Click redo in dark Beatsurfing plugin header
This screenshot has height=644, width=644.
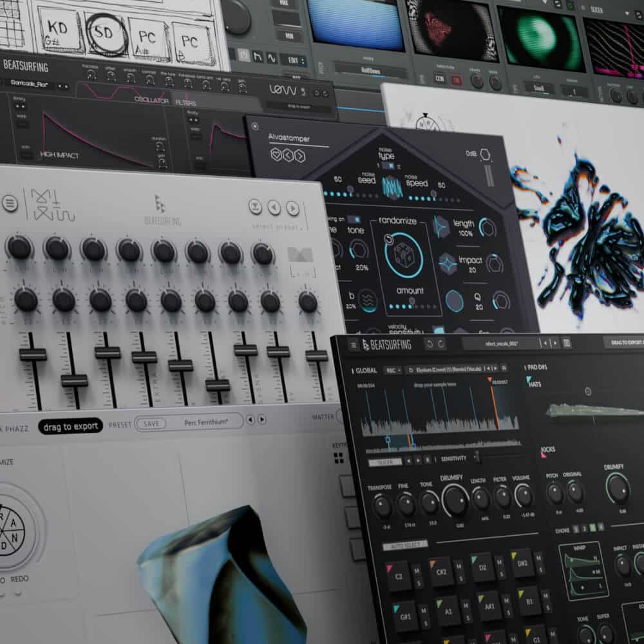(440, 344)
